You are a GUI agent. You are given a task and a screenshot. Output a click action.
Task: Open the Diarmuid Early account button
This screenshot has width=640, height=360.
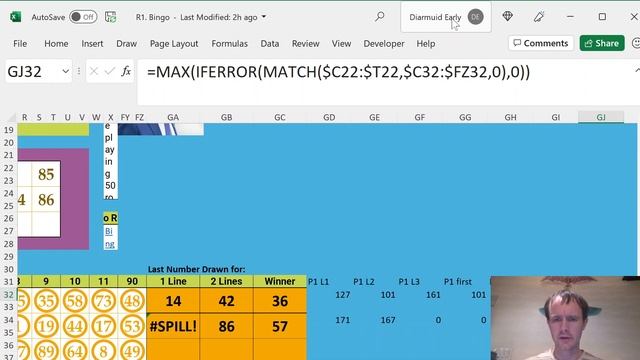tap(446, 17)
